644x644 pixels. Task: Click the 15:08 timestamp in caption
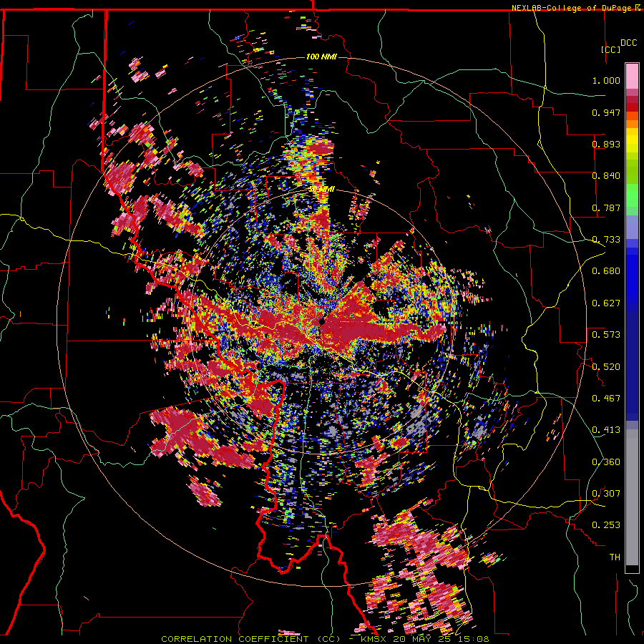click(x=475, y=639)
